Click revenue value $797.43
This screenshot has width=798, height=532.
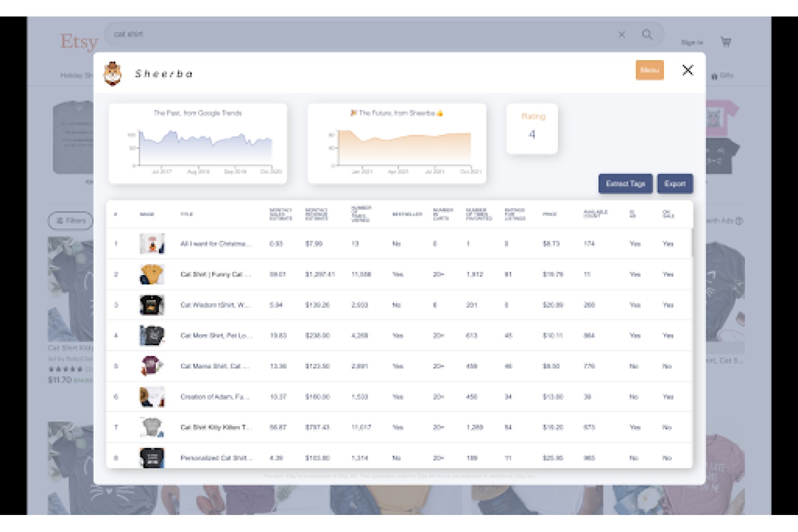pos(318,427)
